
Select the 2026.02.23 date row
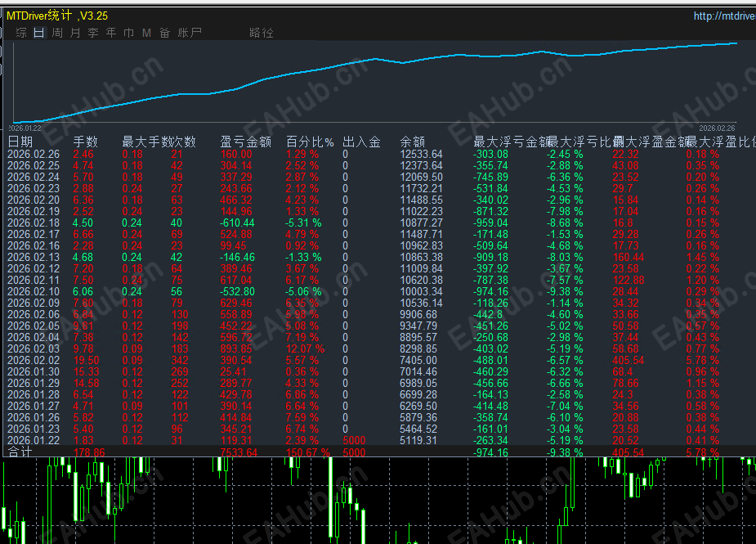click(34, 189)
